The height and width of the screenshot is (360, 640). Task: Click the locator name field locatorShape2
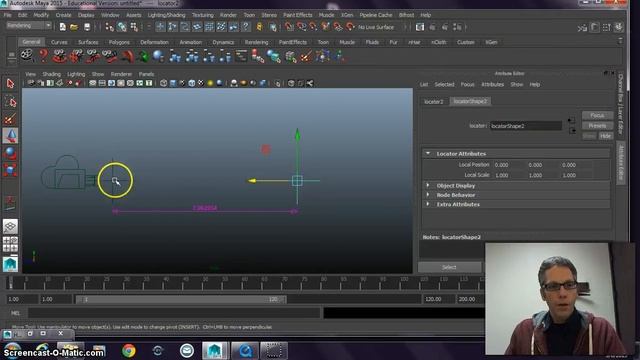point(526,126)
